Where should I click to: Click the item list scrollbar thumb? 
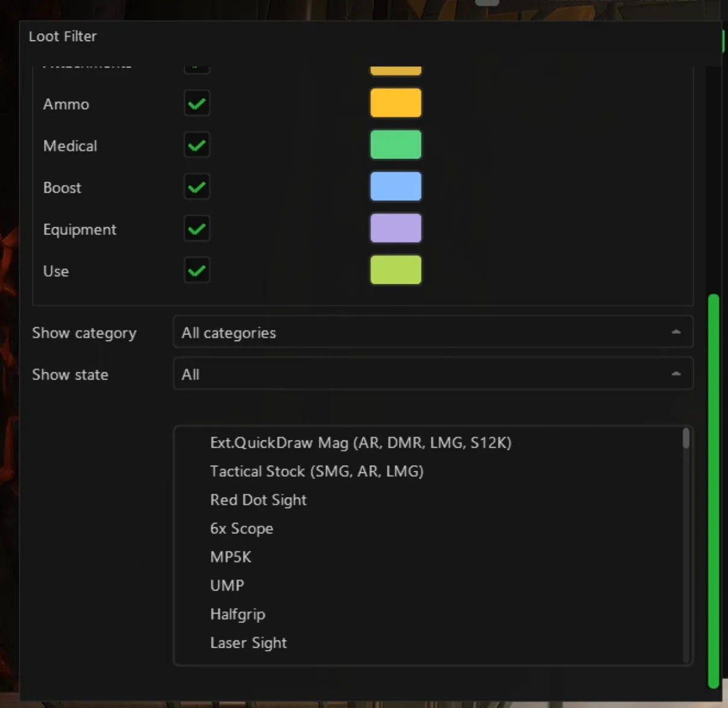point(686,438)
